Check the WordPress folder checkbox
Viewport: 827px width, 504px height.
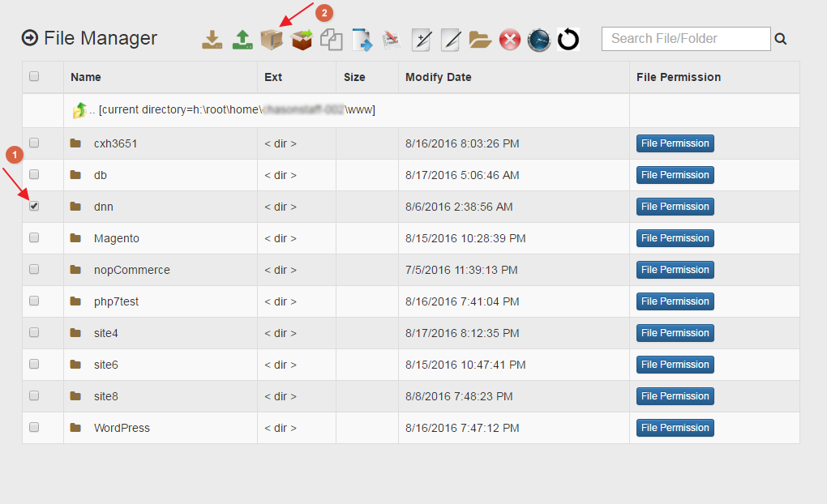tap(33, 427)
